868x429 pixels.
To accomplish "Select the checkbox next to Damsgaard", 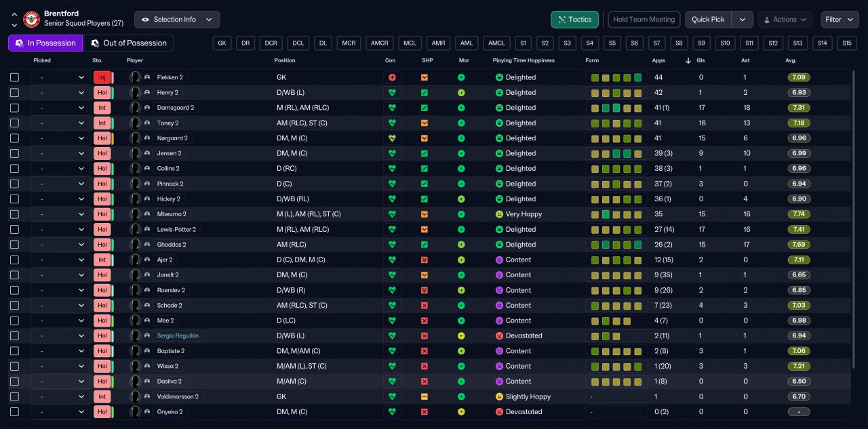I will coord(15,108).
